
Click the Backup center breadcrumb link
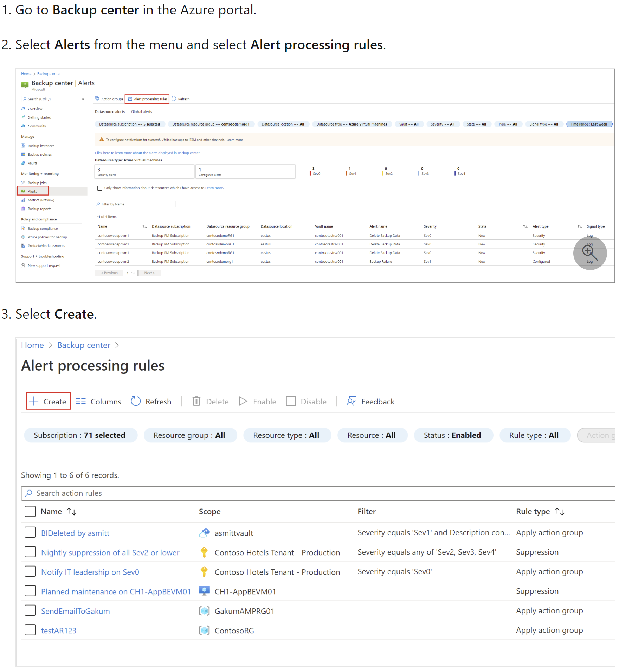tap(84, 345)
